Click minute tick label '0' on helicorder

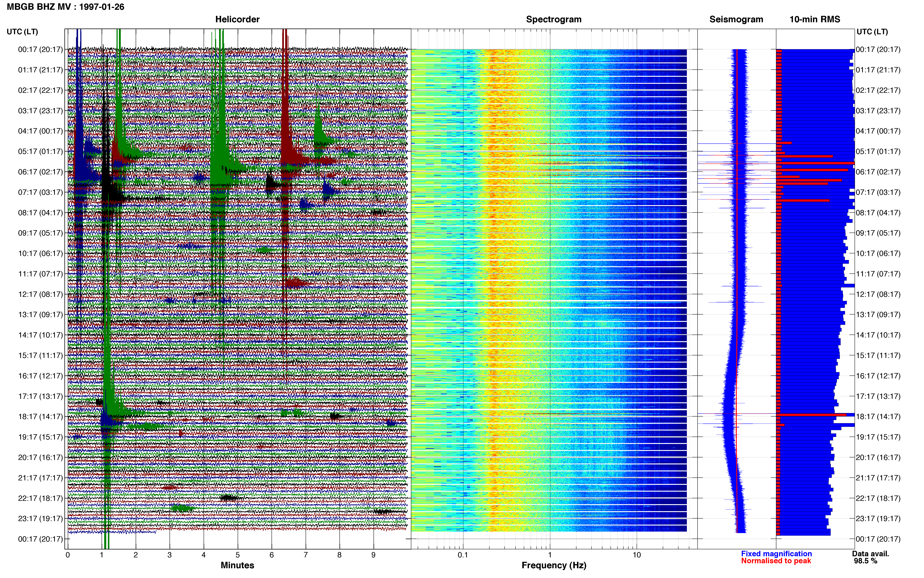point(68,555)
